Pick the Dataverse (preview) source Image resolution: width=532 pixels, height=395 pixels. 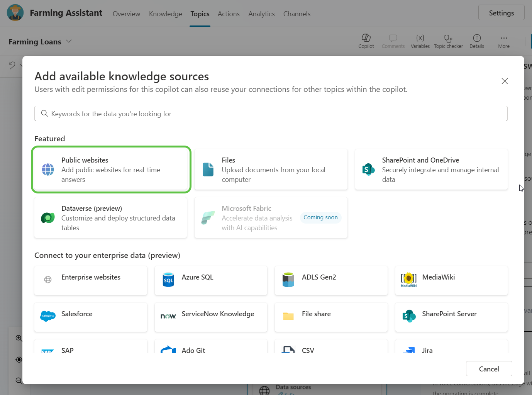point(111,218)
